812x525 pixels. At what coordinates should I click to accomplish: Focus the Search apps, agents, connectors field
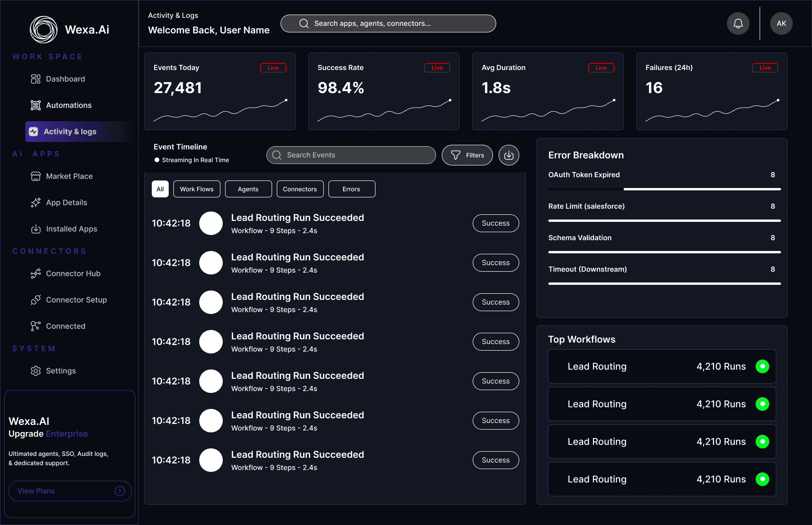click(x=388, y=24)
